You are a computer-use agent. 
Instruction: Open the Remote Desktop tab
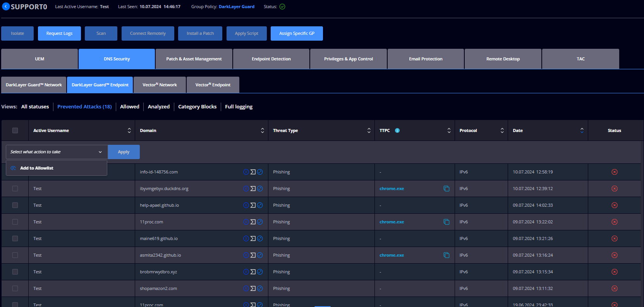(x=503, y=59)
